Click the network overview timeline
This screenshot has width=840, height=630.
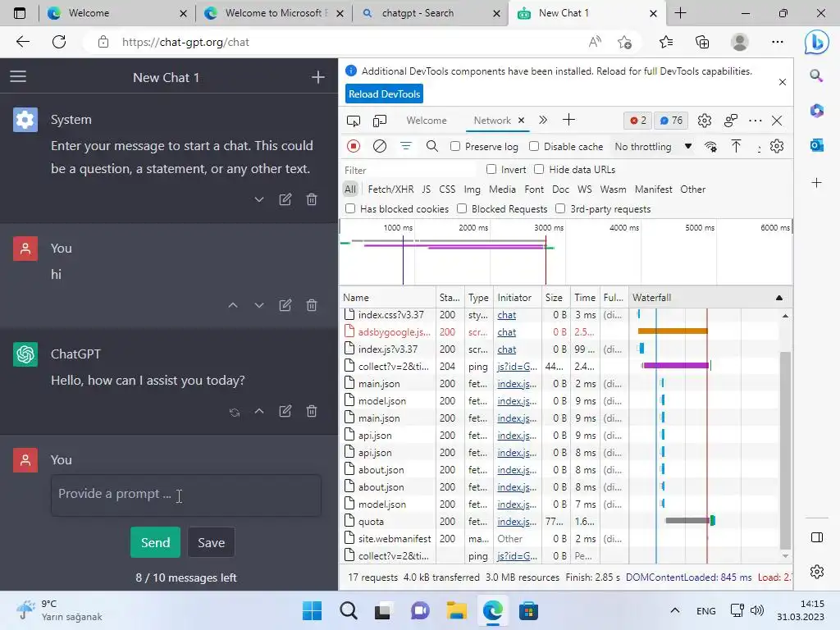(x=565, y=252)
